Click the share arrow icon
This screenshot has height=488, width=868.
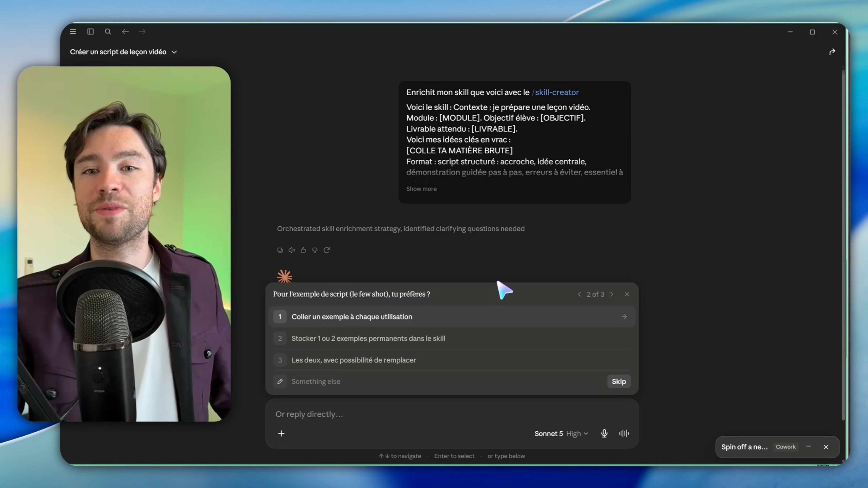point(832,52)
